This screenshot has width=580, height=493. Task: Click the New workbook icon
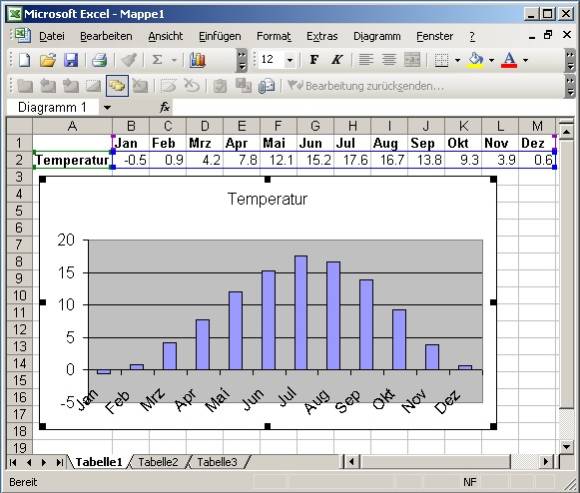24,60
